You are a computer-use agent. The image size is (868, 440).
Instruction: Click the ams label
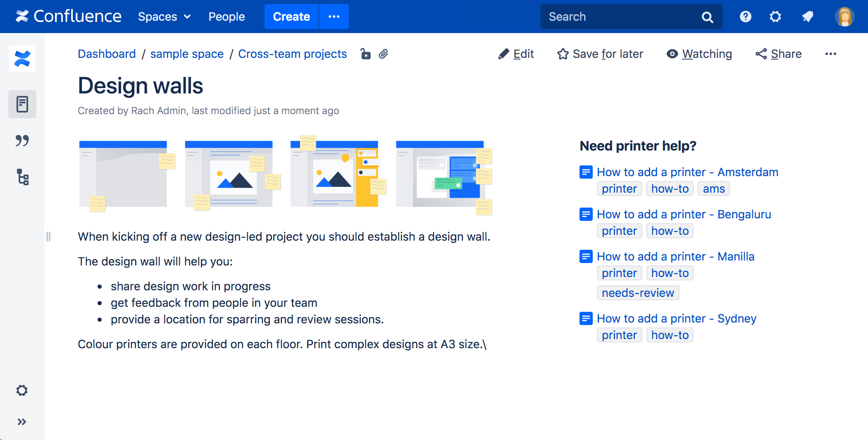pyautogui.click(x=714, y=189)
